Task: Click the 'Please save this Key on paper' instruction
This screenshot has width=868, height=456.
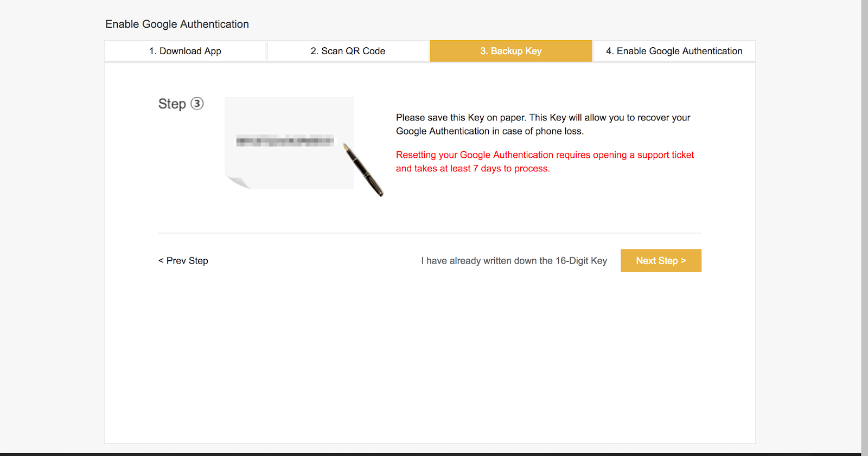Action: tap(543, 124)
